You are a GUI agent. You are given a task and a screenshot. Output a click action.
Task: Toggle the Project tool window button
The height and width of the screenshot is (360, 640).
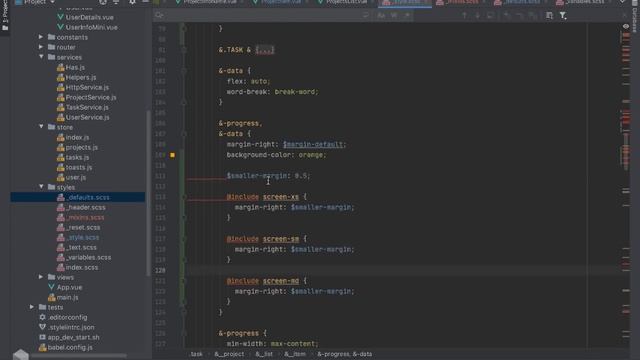[5, 16]
